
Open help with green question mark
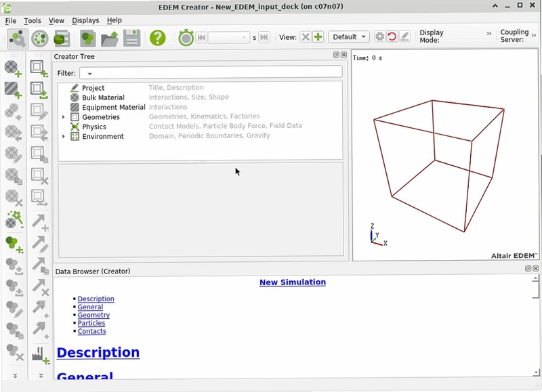(158, 38)
